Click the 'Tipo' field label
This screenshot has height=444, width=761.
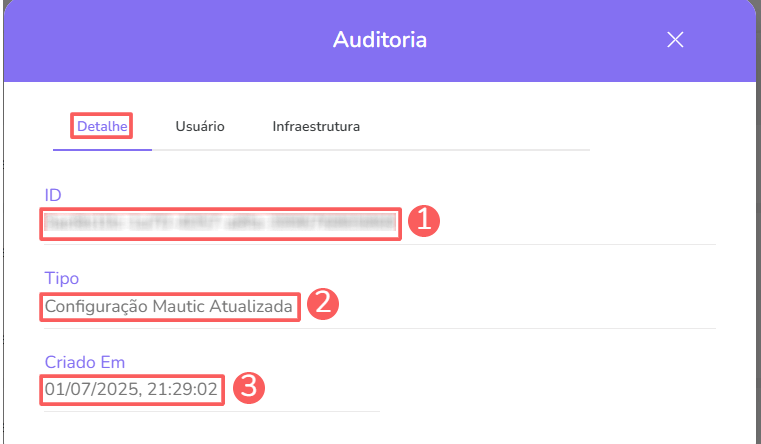pos(61,277)
